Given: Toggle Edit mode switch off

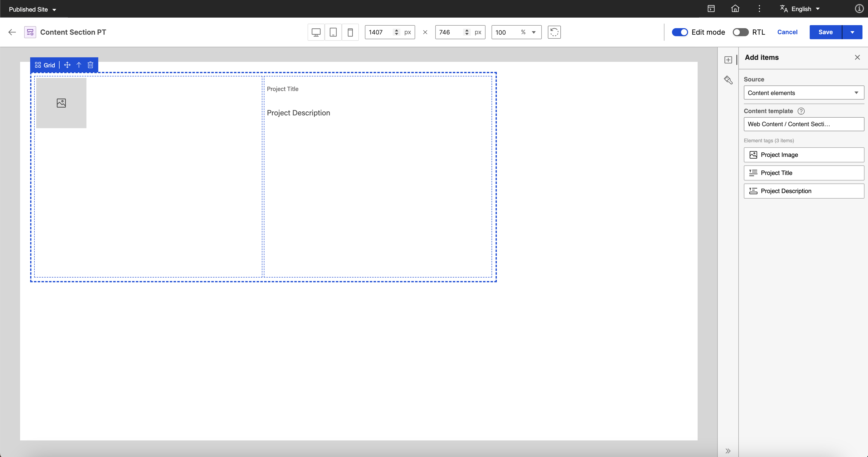Looking at the screenshot, I should click(x=680, y=32).
